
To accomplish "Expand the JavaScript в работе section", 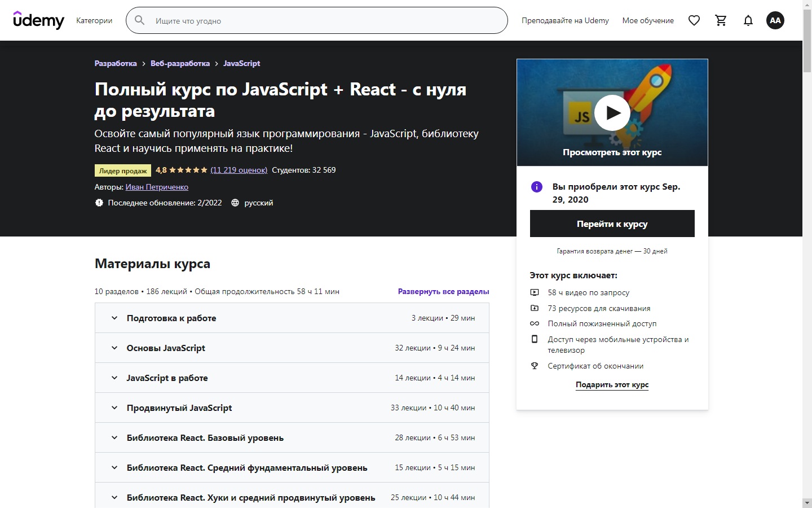I will (x=292, y=378).
